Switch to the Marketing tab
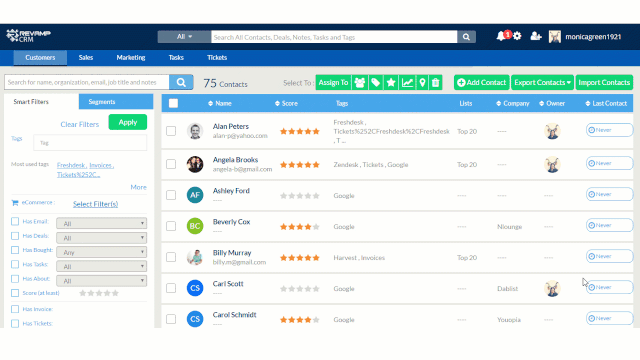Screen dimensions: 640x360 (x=131, y=58)
